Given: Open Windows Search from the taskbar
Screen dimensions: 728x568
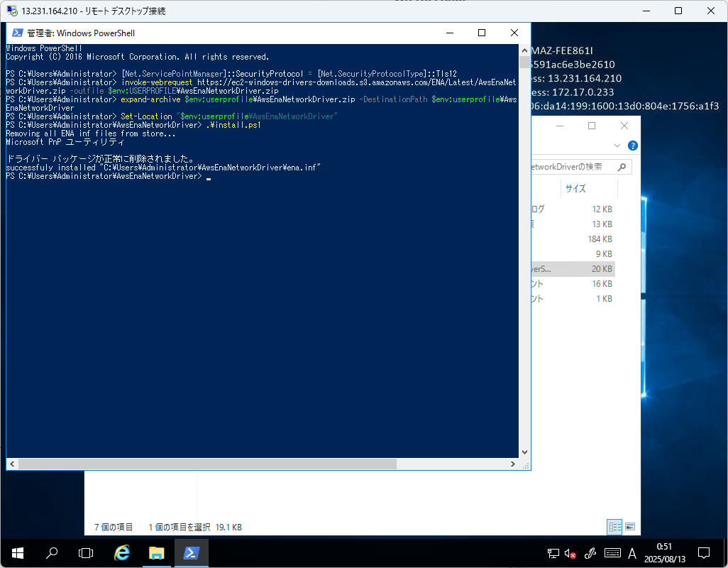Looking at the screenshot, I should pyautogui.click(x=50, y=553).
